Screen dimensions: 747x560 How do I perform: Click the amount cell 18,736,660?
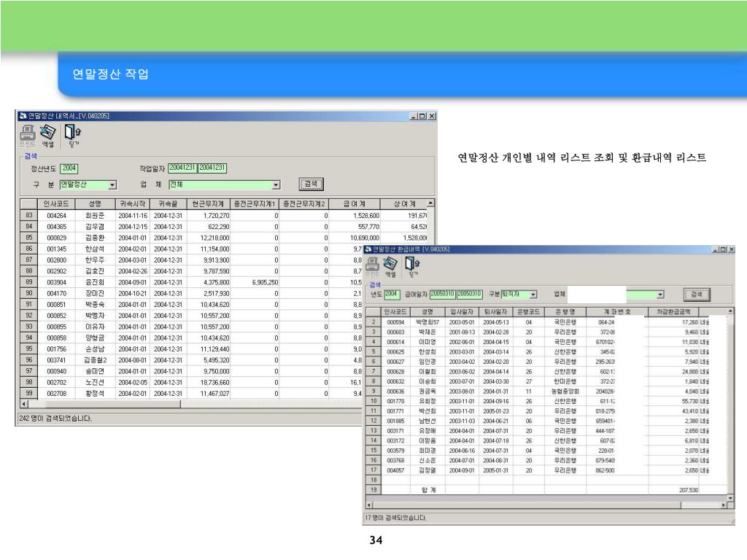click(x=208, y=382)
